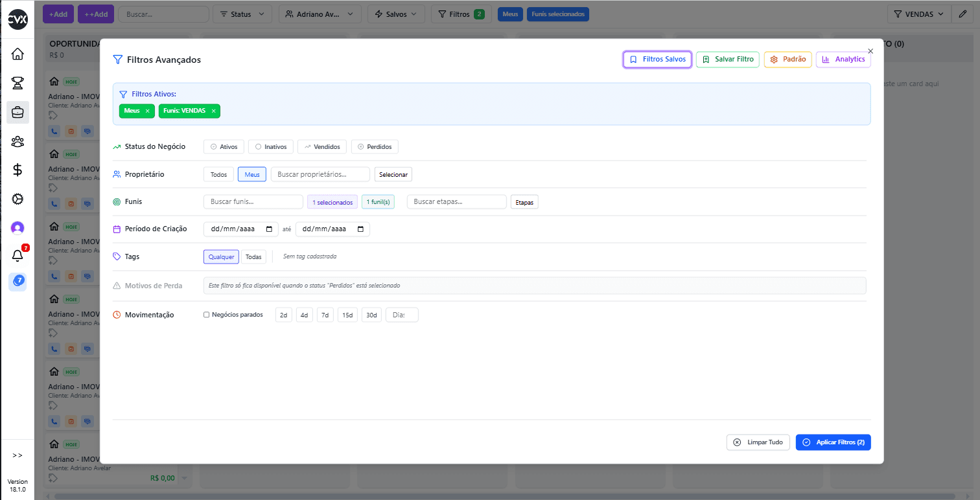Switch to the Analytics view
The width and height of the screenshot is (980, 500).
pyautogui.click(x=843, y=59)
